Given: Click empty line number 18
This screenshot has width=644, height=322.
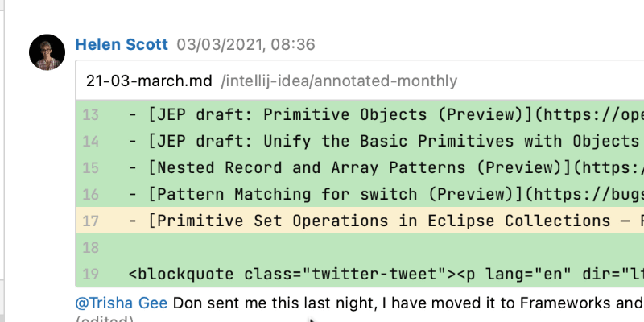Looking at the screenshot, I should tap(90, 248).
